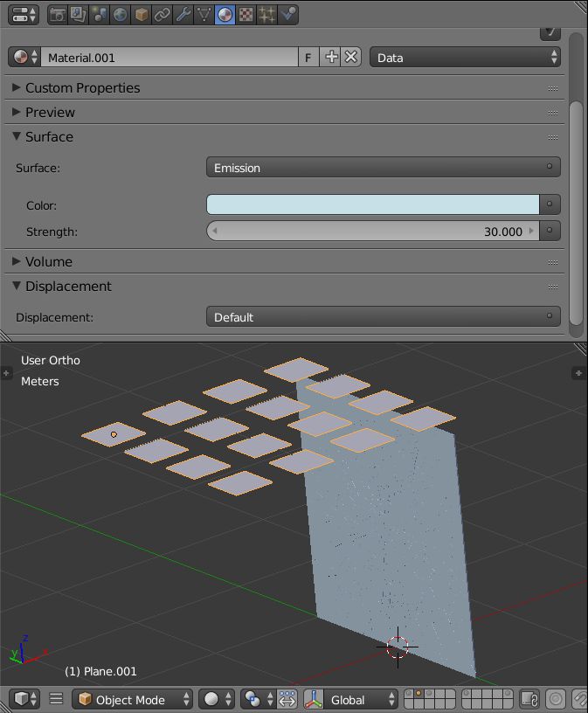The width and height of the screenshot is (588, 713).
Task: Open the Render Layers properties tab
Action: (79, 15)
